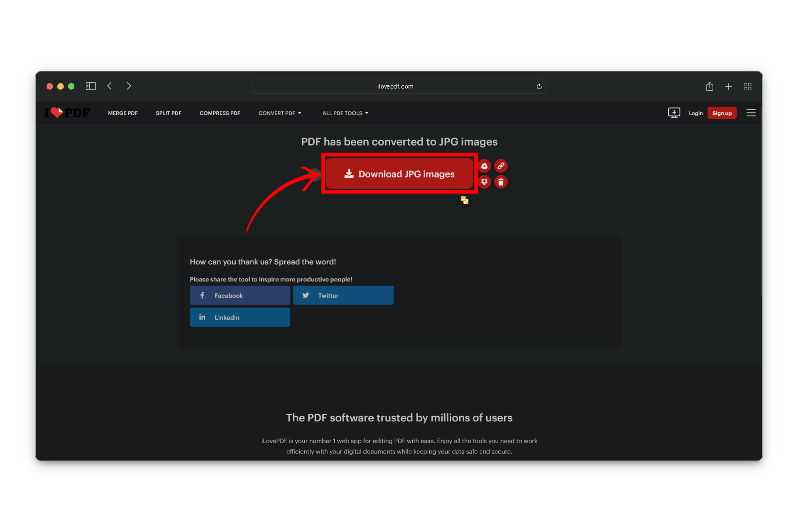Open the Merge PDF menu item

tap(123, 113)
